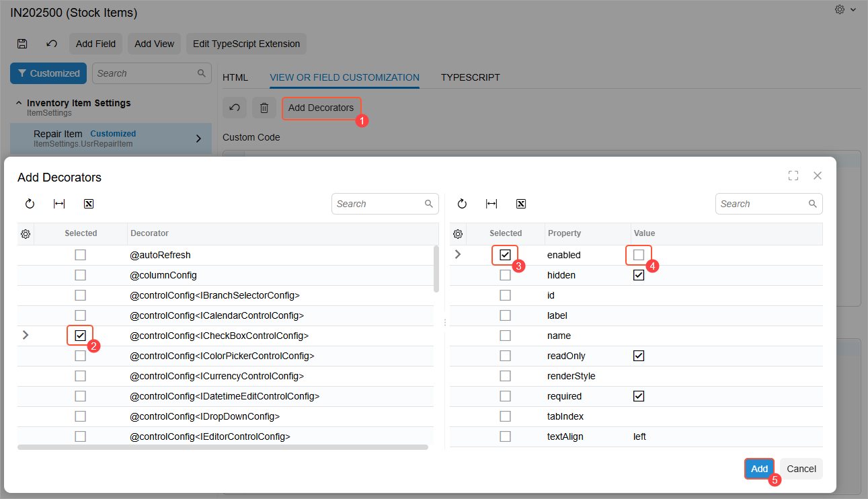Screen dimensions: 868x499
Task: Check the IColorPickerControlConfig decorator
Action: click(x=81, y=356)
